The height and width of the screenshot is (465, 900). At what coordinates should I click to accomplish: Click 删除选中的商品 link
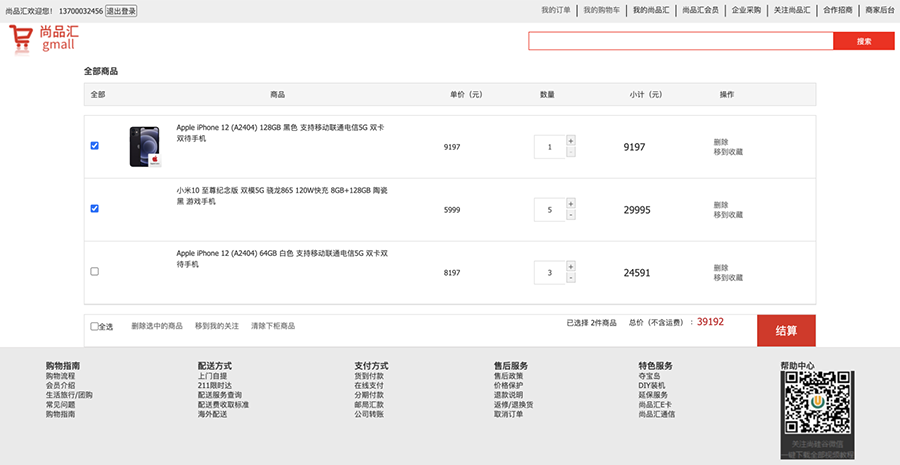click(157, 326)
